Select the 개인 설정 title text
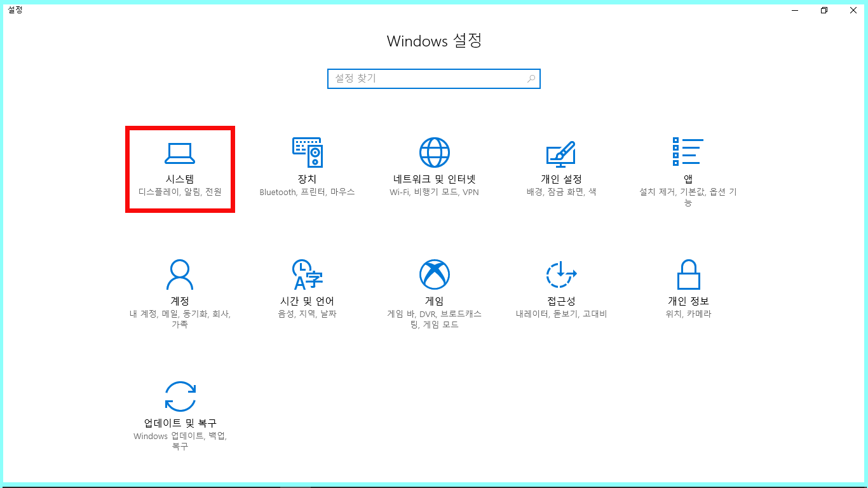Screen dimensions: 868x488 561,179
